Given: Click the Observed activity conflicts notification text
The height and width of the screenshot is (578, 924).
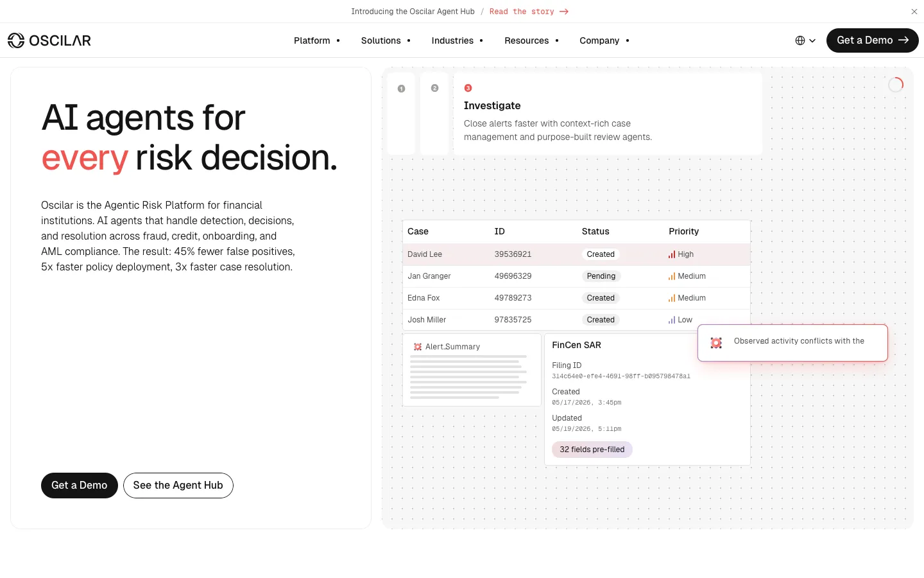Looking at the screenshot, I should coord(799,341).
